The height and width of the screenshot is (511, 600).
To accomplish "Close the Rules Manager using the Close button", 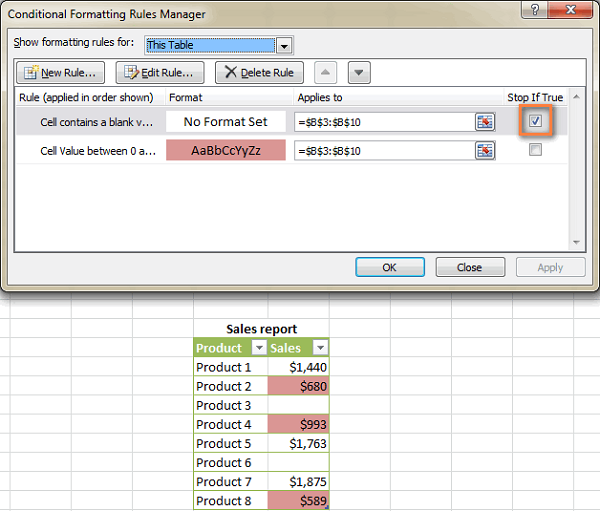I will (469, 267).
